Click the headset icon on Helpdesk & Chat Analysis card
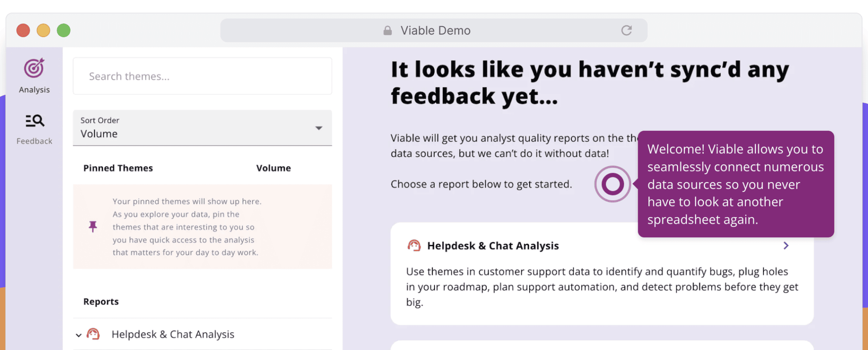 pyautogui.click(x=414, y=245)
